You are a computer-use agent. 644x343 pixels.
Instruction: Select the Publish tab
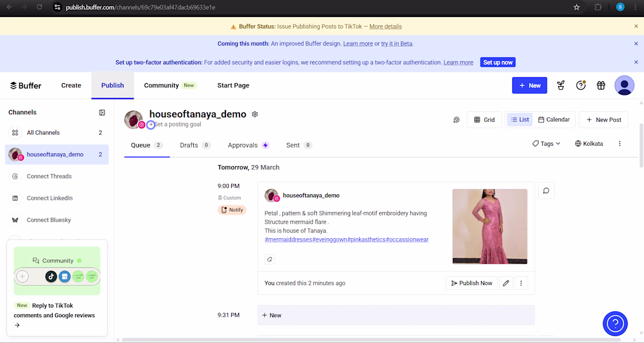(112, 85)
